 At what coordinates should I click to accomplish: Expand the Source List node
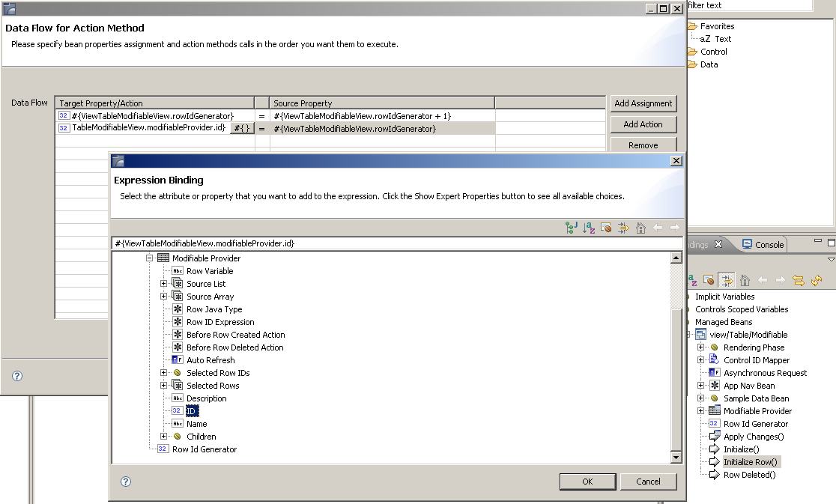pos(164,283)
